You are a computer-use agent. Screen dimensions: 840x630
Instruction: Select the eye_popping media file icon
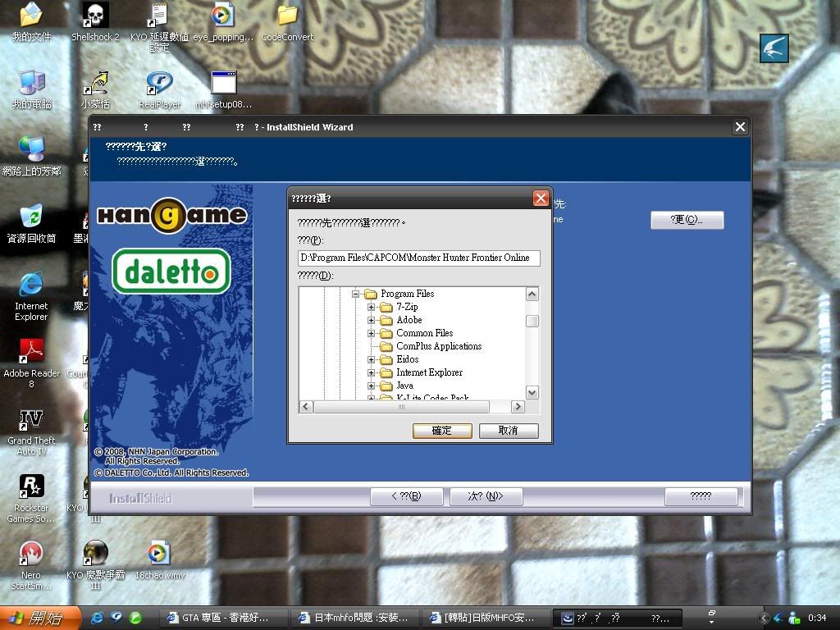click(223, 21)
